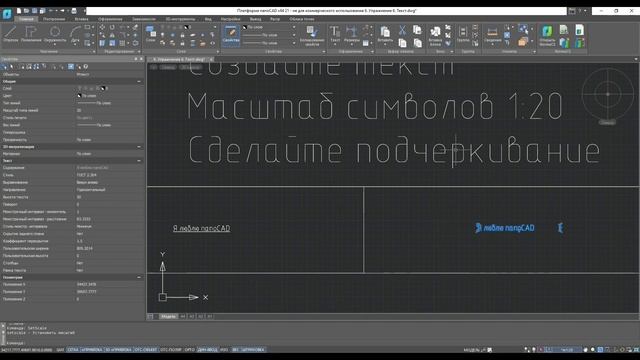Toggle ДИН-ВВОД dynamic input in status bar
This screenshot has height=360, width=640.
(208, 350)
